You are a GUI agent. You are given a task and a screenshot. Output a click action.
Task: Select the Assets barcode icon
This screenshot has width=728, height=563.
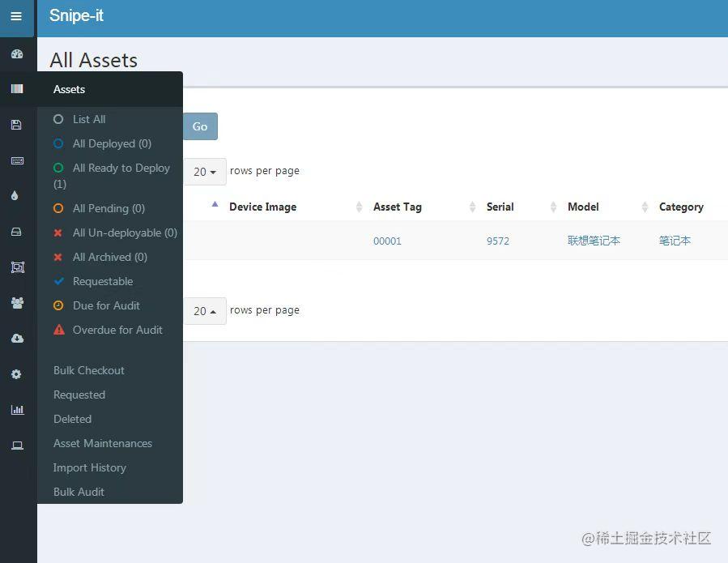[x=17, y=89]
